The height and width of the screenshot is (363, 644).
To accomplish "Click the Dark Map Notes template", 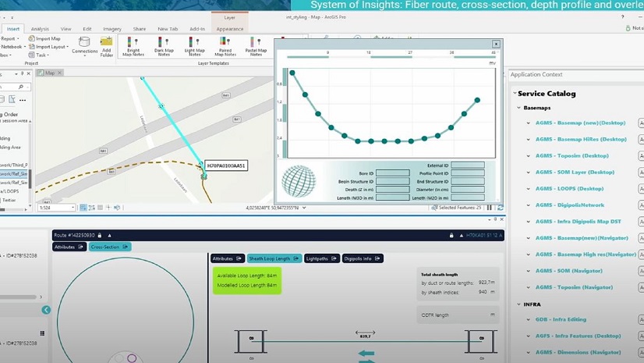I will [164, 47].
